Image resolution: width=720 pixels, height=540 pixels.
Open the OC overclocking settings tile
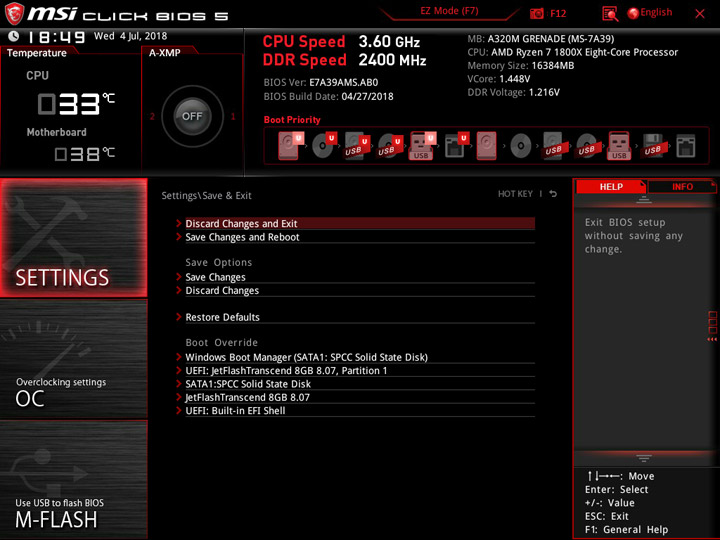click(74, 359)
